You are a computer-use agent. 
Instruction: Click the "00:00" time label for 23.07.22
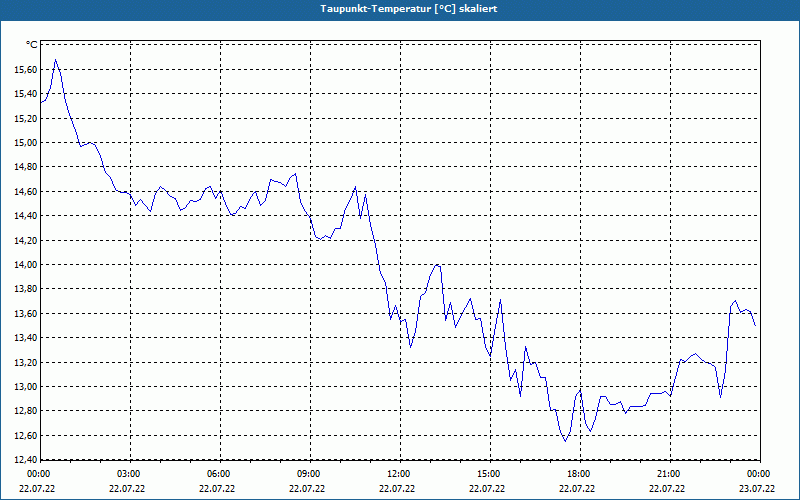click(758, 474)
